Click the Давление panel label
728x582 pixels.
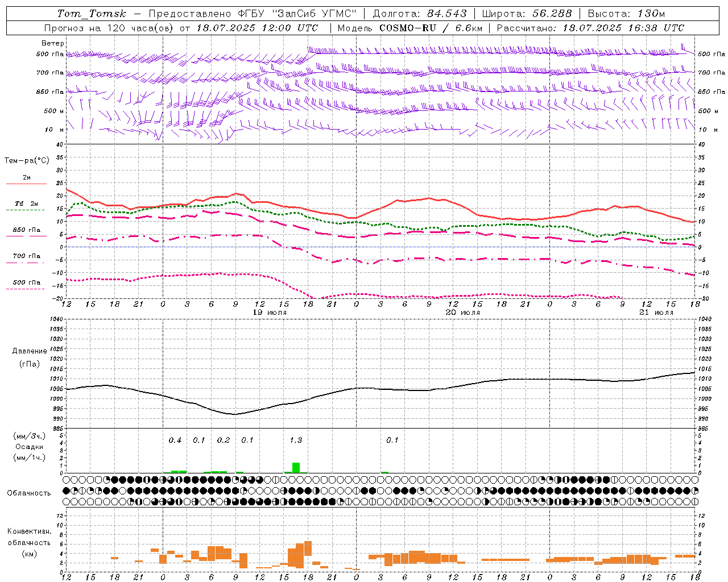point(30,351)
